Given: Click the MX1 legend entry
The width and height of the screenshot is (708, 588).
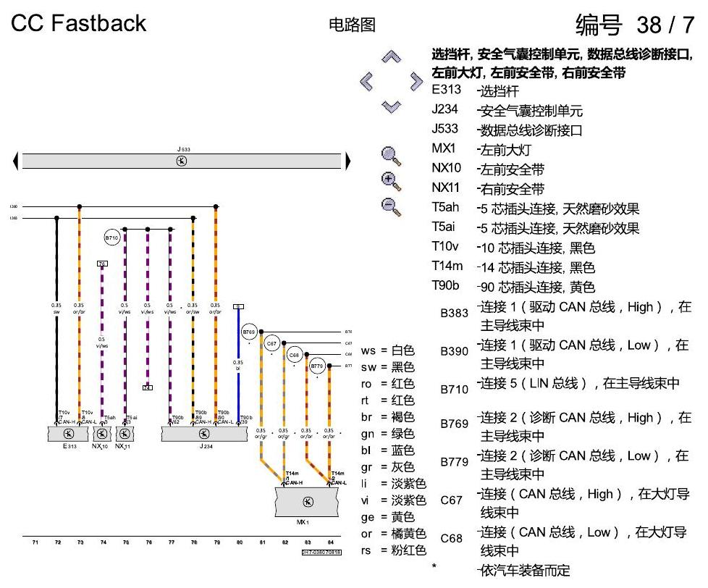Looking at the screenshot, I should [x=481, y=149].
